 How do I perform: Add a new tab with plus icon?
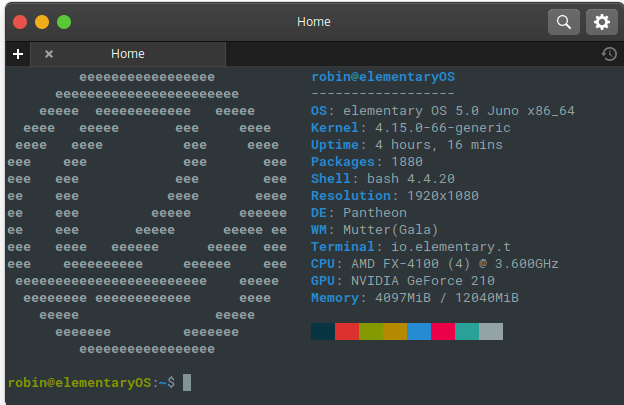(x=18, y=54)
